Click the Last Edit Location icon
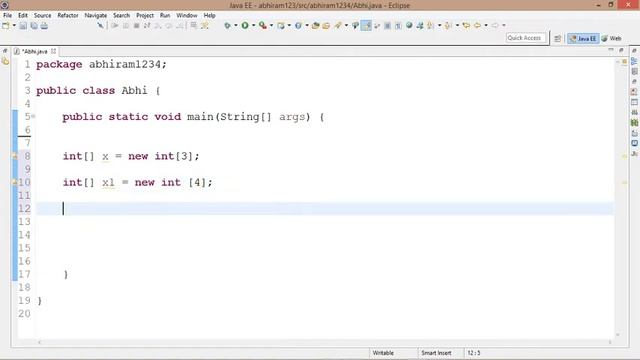 point(466,25)
